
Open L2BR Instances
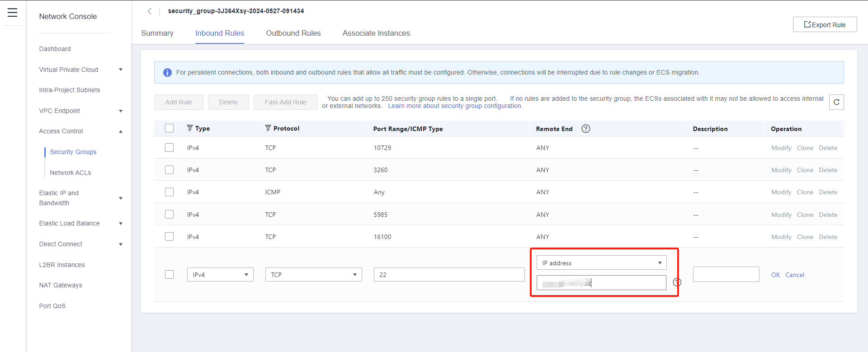62,265
